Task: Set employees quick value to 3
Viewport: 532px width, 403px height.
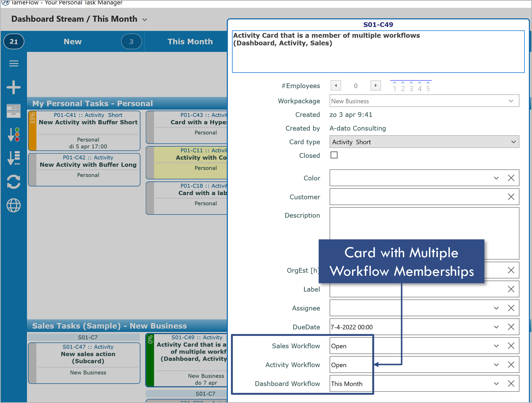Action: coord(411,87)
